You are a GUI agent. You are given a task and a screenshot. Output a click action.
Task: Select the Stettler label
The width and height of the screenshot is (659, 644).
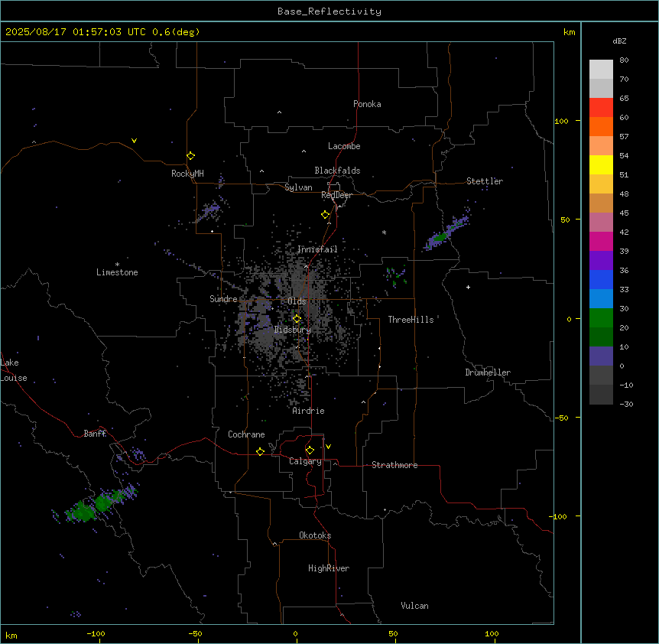(x=485, y=181)
